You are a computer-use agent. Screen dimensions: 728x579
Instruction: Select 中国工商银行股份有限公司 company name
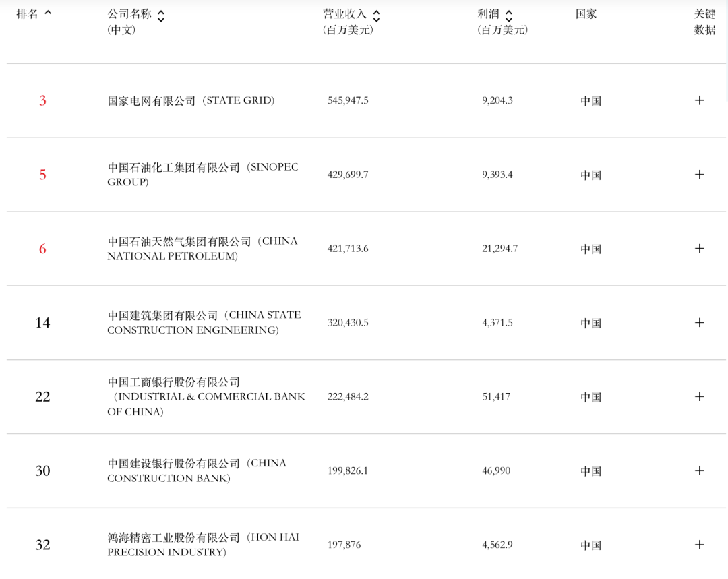pos(174,382)
